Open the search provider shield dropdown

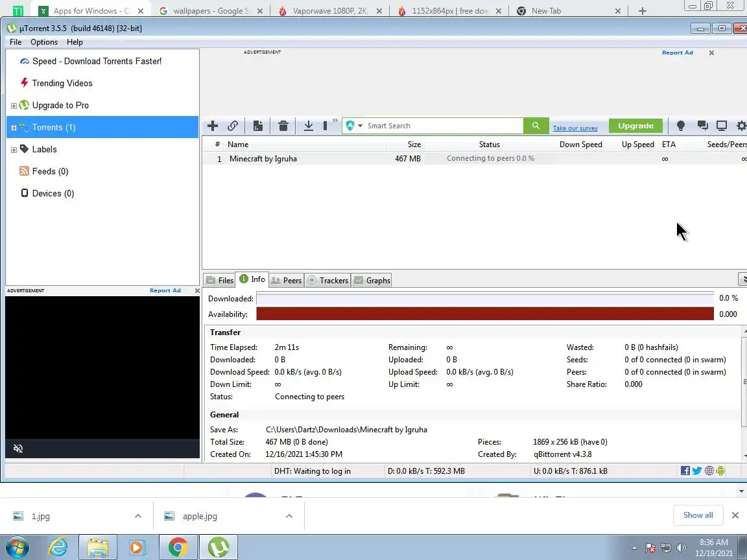coord(354,126)
